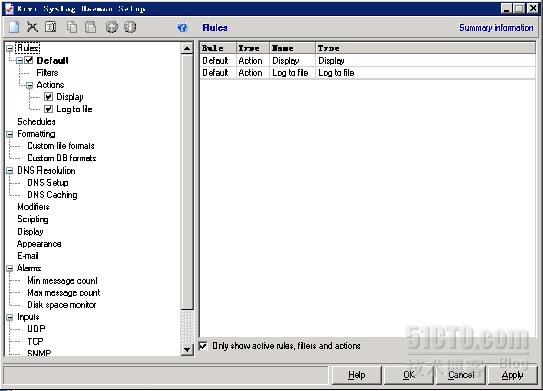543x391 pixels.
Task: Open DNS Setup
Action: click(48, 183)
